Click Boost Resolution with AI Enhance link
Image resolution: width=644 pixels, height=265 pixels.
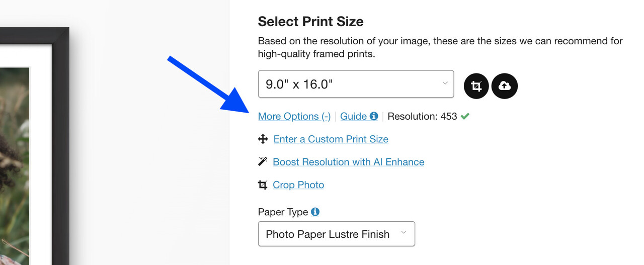pos(348,162)
